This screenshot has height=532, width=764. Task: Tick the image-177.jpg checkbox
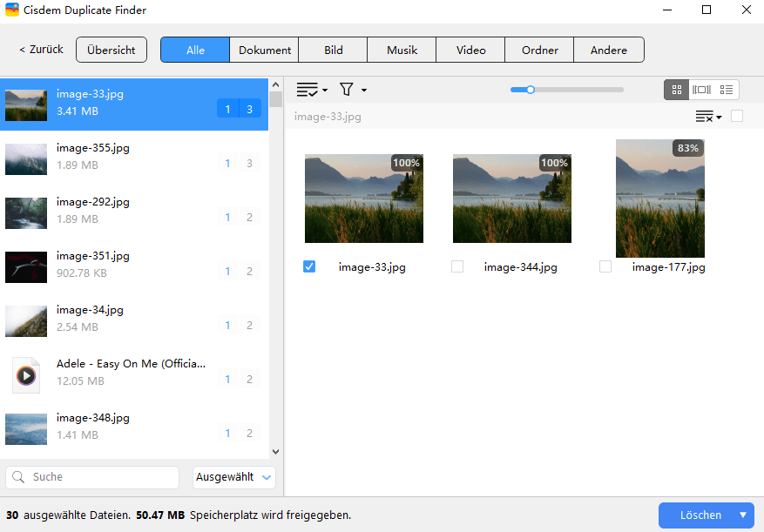pos(605,267)
